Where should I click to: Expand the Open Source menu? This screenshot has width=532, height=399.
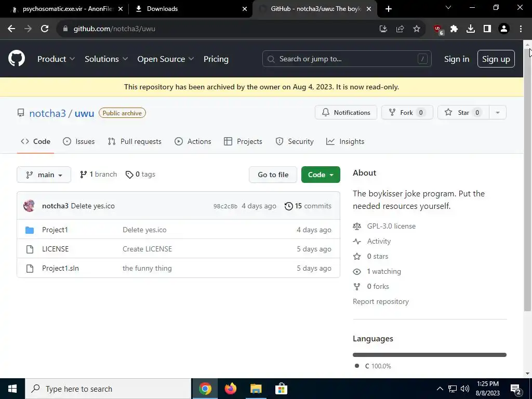[x=166, y=59]
